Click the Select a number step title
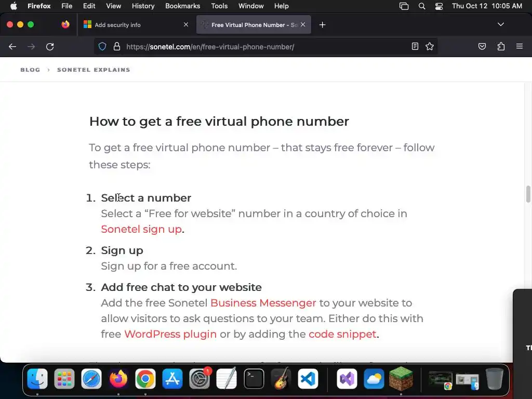The height and width of the screenshot is (399, 532). coord(146,198)
